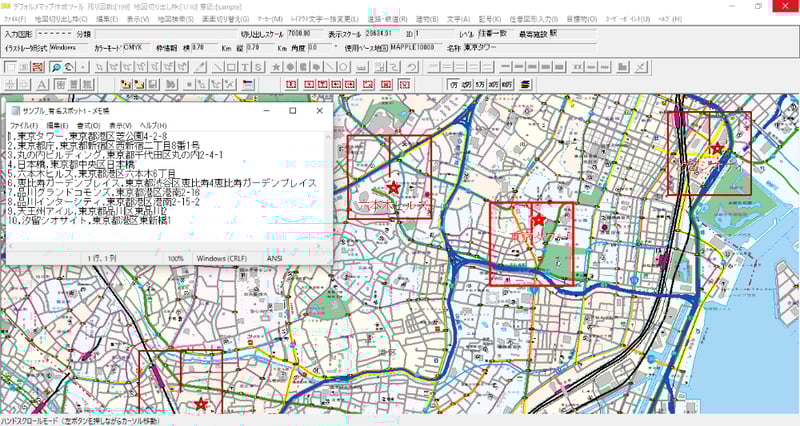The height and width of the screenshot is (426, 800).
Task: Maximize the Notepad window
Action: click(x=295, y=110)
